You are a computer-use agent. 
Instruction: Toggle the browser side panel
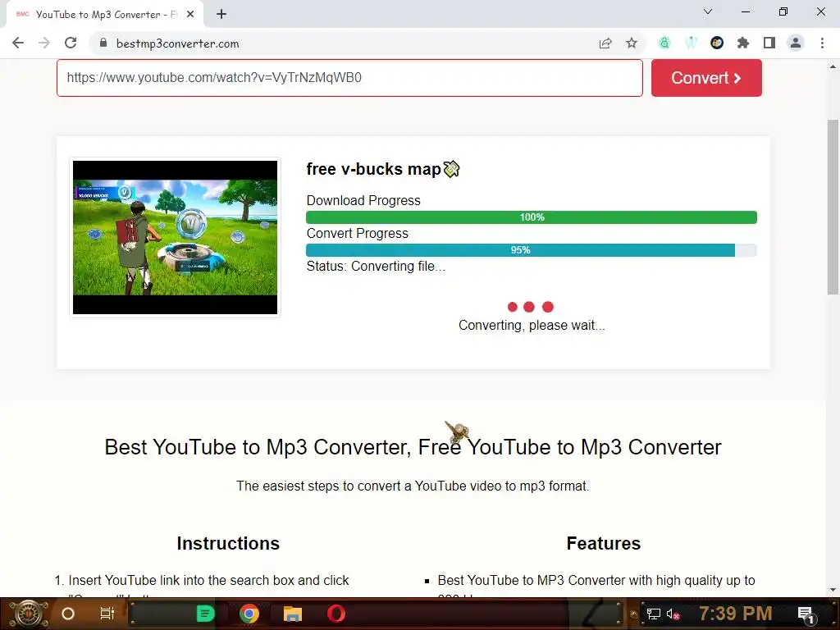(x=769, y=43)
